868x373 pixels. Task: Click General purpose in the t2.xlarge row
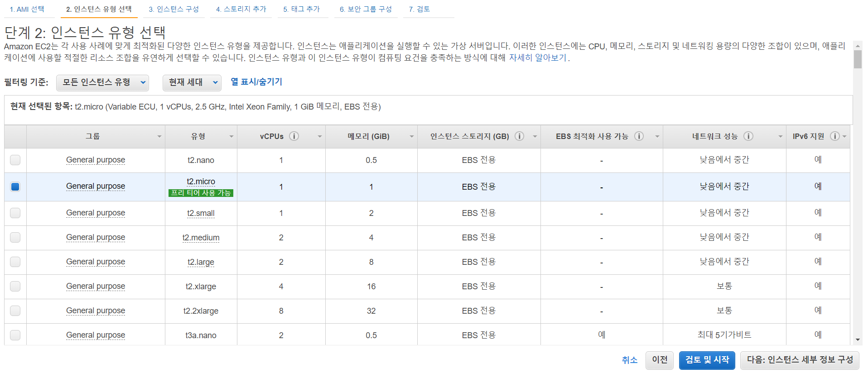point(96,286)
